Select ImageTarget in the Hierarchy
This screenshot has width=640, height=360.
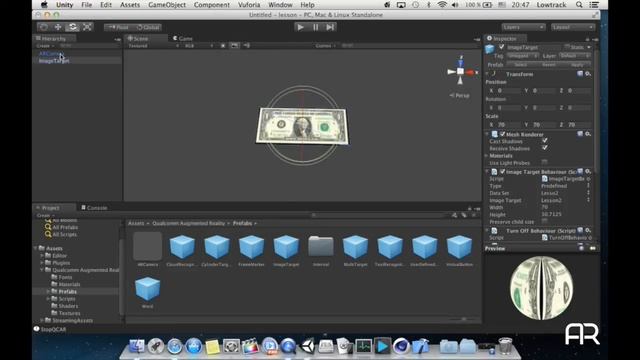point(53,61)
